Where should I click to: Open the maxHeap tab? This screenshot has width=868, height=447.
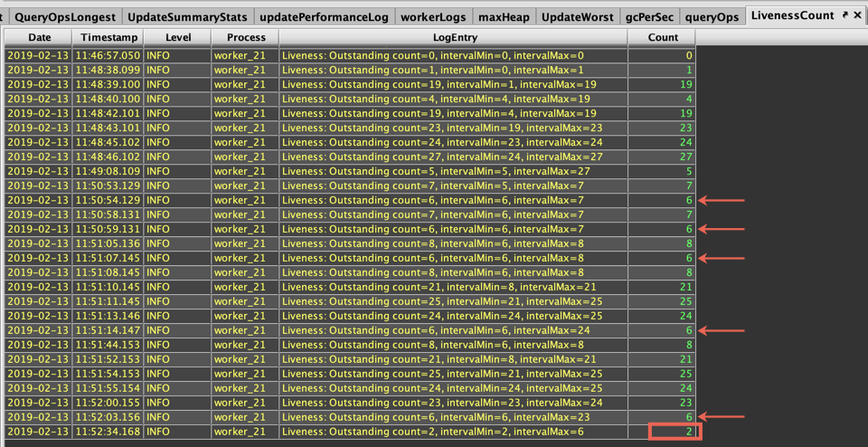point(504,16)
